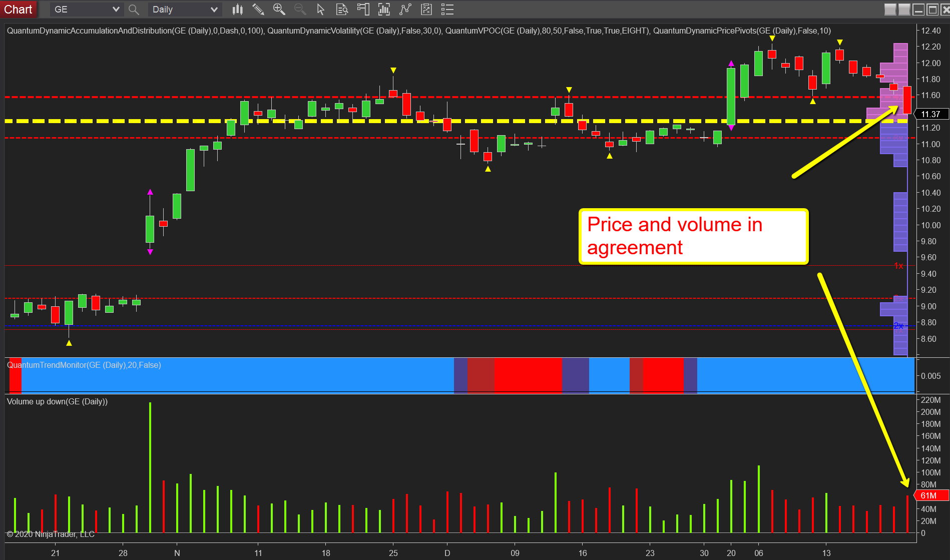Viewport: 950px width, 560px height.
Task: Select the QuantumDynamicPricePivots indicator label
Action: coord(742,31)
